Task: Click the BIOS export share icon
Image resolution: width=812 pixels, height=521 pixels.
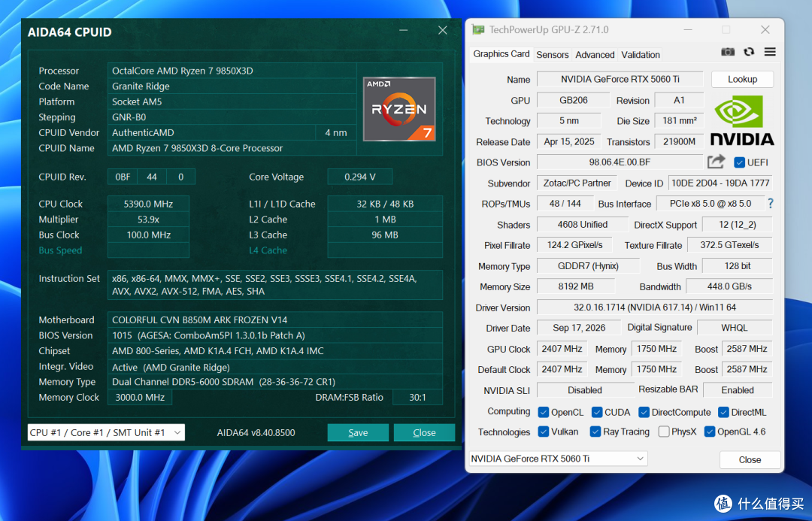Action: click(717, 162)
